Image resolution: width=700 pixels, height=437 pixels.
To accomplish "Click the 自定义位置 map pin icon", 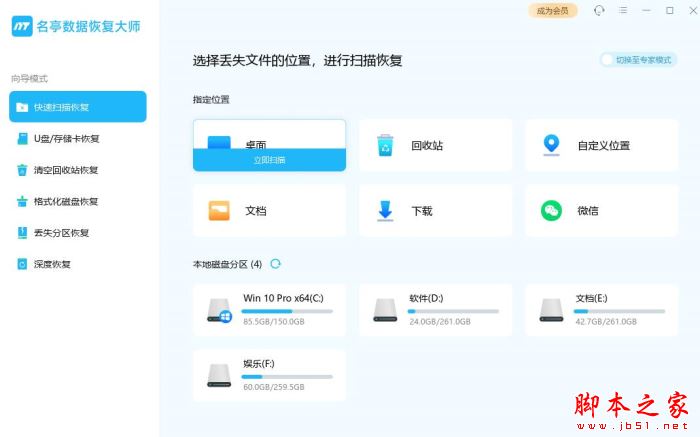I will [x=551, y=145].
